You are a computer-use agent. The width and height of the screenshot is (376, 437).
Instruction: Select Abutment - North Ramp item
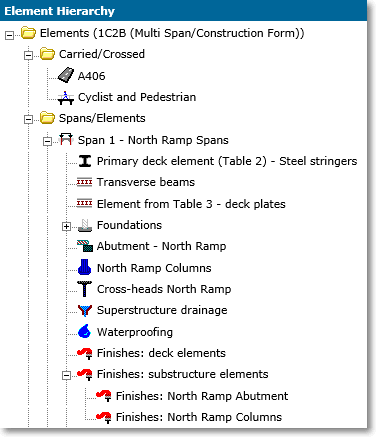161,246
